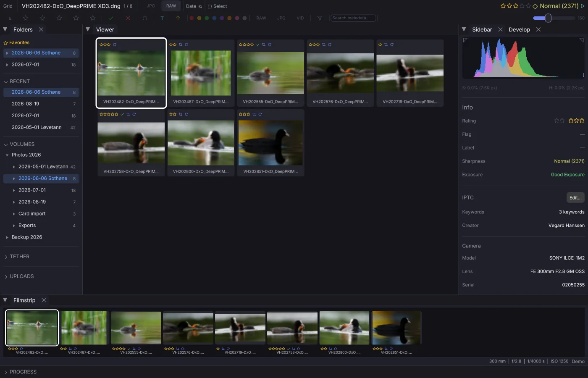This screenshot has width=588, height=378.
Task: Click the greater-or-equal rating comparison icon
Action: click(10, 18)
